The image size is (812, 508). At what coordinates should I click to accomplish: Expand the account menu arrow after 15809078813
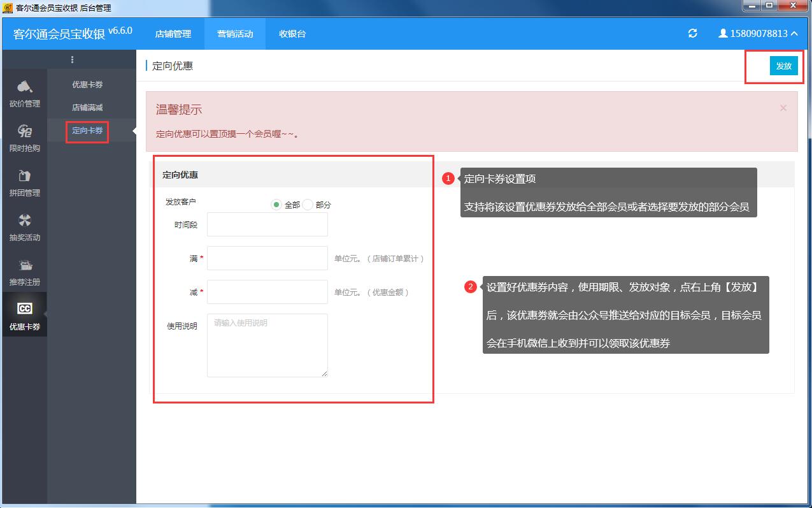click(x=794, y=34)
